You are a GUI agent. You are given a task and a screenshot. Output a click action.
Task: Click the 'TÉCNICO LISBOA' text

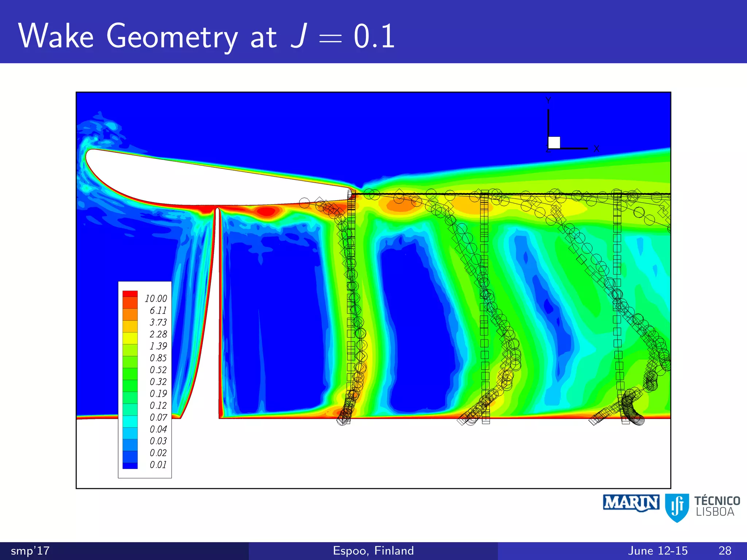[x=717, y=506]
